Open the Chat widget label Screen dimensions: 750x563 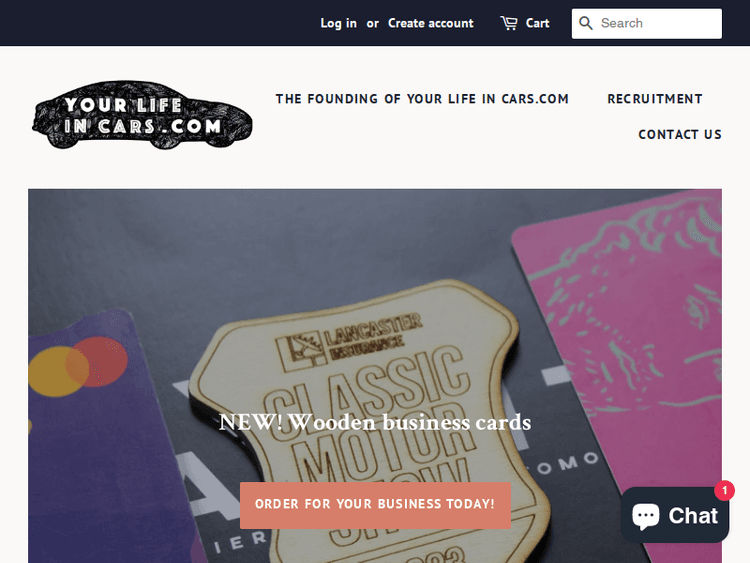[693, 516]
